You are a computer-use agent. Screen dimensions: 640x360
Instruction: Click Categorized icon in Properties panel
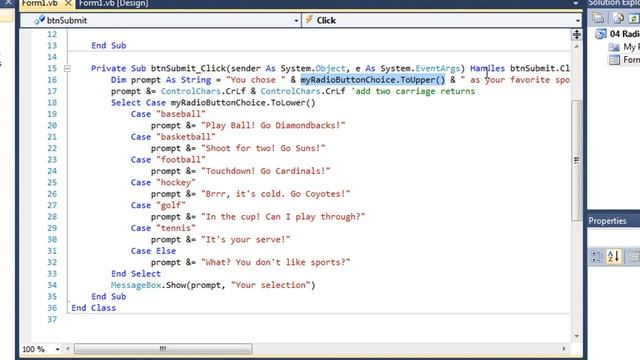click(596, 256)
